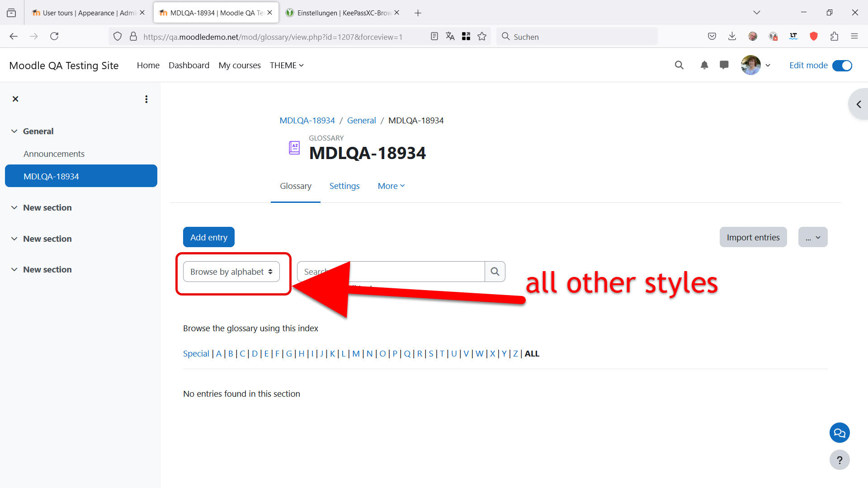Image resolution: width=868 pixels, height=488 pixels.
Task: Submit glossary search with magnifier button
Action: [x=495, y=272]
